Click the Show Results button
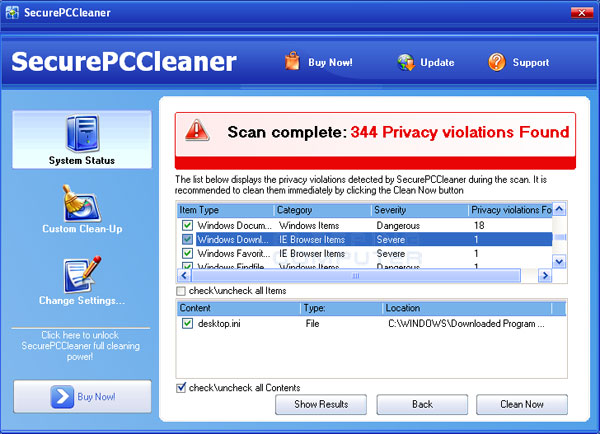Image resolution: width=600 pixels, height=434 pixels. (321, 404)
